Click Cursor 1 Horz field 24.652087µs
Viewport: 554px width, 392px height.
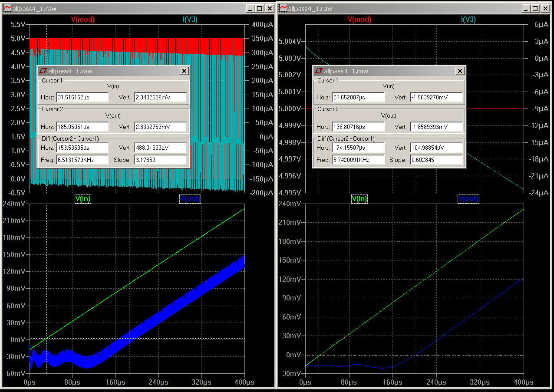pyautogui.click(x=358, y=97)
